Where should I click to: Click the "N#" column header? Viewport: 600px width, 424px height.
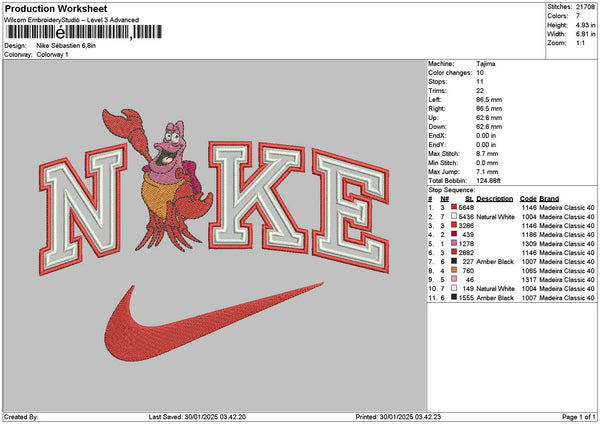[444, 199]
